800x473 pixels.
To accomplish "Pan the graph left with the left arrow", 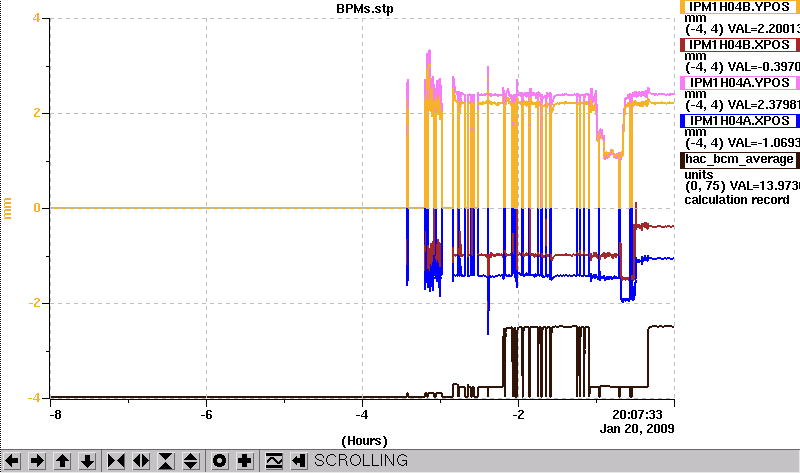I will 12,461.
